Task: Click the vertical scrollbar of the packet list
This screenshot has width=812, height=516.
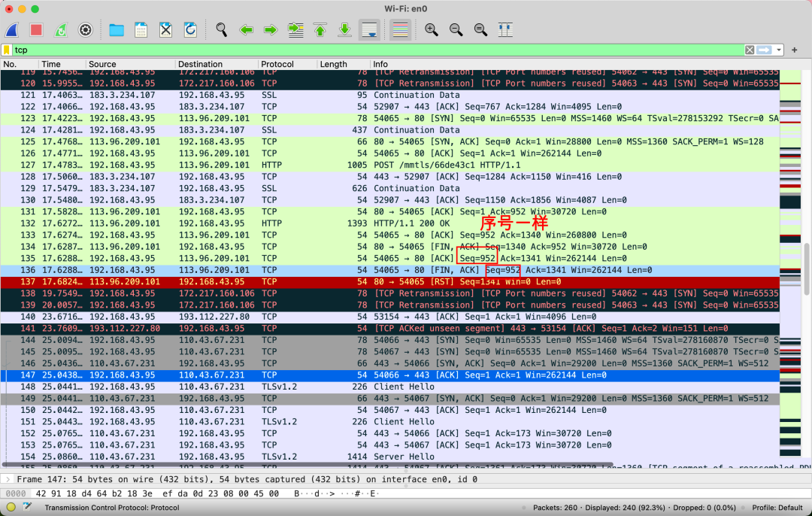Action: [807, 268]
